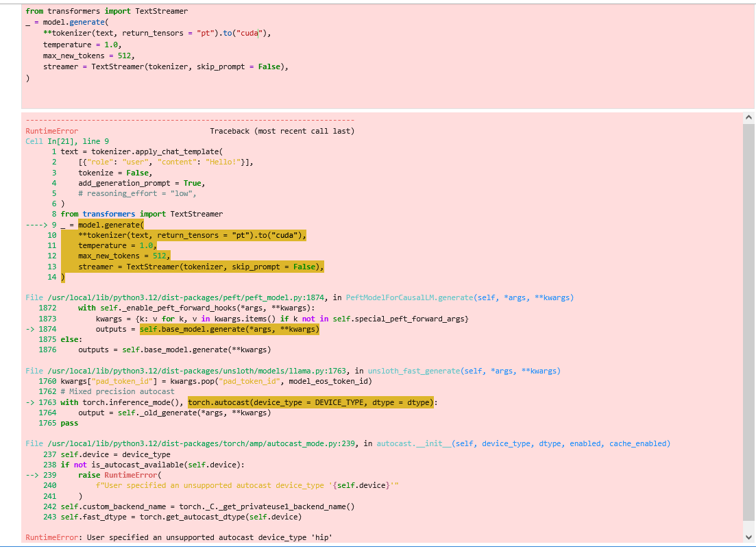This screenshot has width=756, height=551.
Task: Click the temperature = 1.0 line in code cell
Action: pyautogui.click(x=82, y=45)
